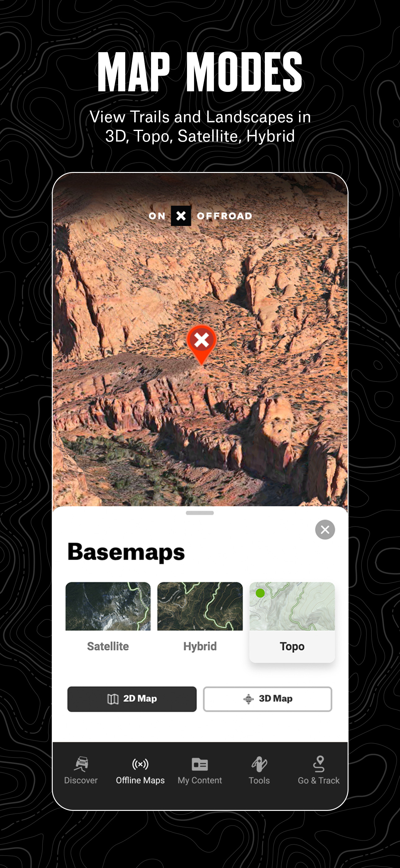The width and height of the screenshot is (400, 868).
Task: Open the My Content tab label
Action: coord(200,780)
